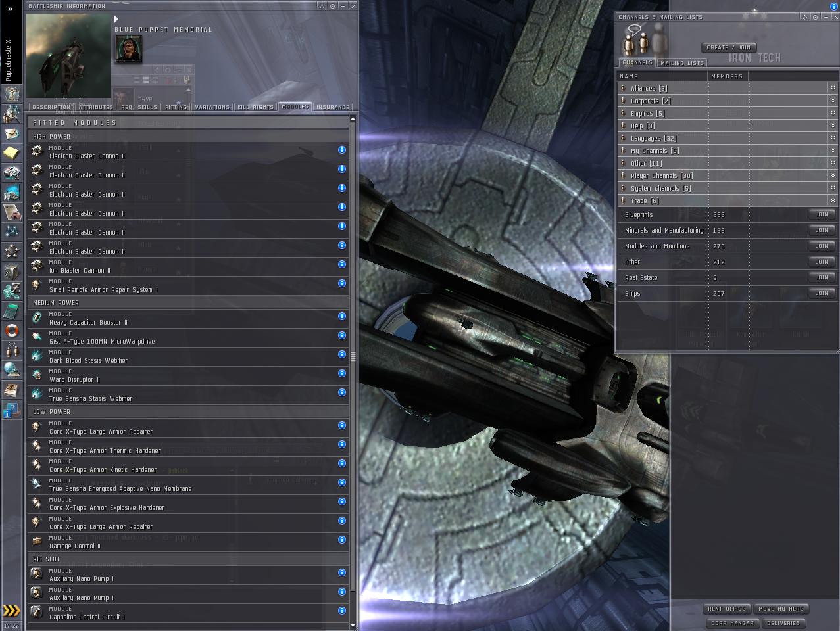The width and height of the screenshot is (840, 631).
Task: Open the globe browser icon in sidebar
Action: coord(11,369)
